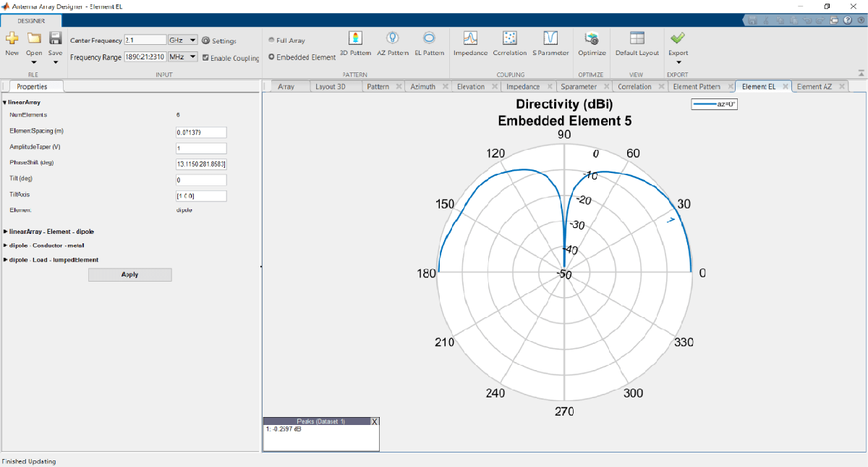Select the Embedded Element radio option

tap(272, 57)
